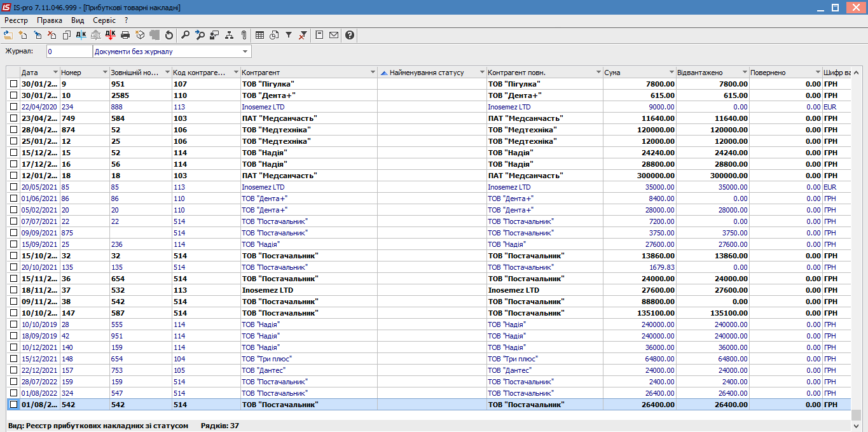Tick checkbox for ТОВ "Дента+" sum 615.00 row

[x=13, y=95]
